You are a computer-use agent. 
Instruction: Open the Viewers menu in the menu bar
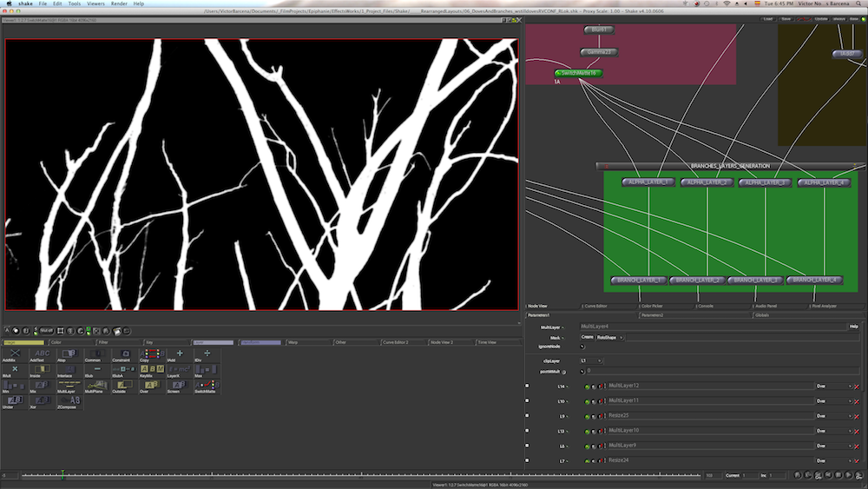[x=95, y=3]
